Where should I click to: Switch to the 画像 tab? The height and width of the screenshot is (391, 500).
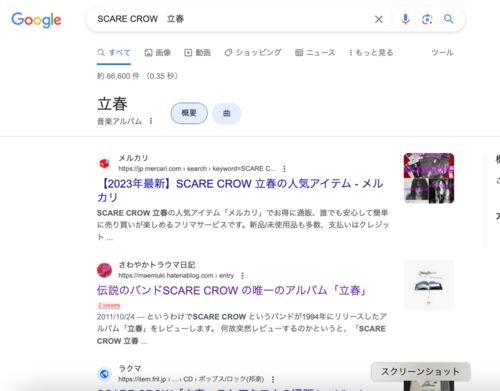coord(157,53)
